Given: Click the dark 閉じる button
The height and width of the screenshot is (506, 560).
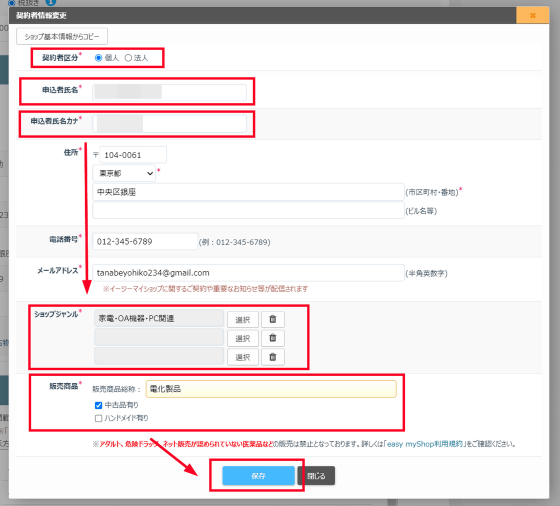Looking at the screenshot, I should point(316,476).
